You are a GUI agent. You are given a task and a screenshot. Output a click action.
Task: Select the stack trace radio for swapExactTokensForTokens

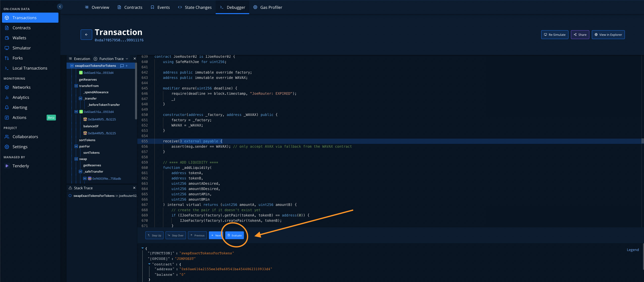tap(70, 196)
